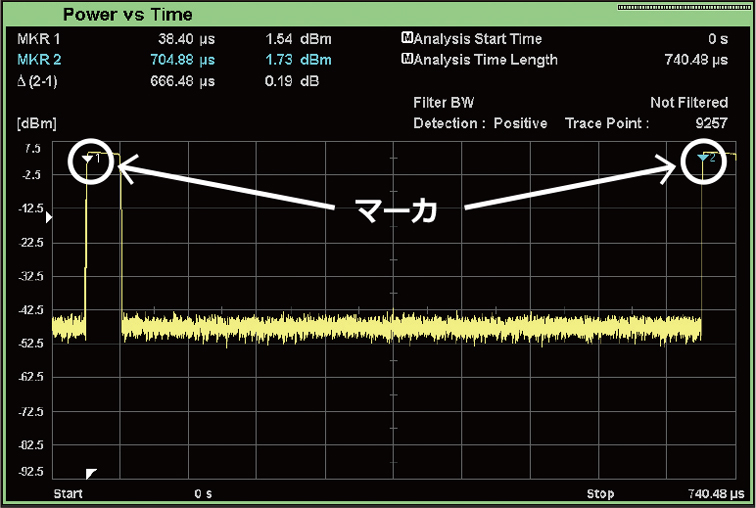Click the MKR 2 label
756x508 pixels.
pyautogui.click(x=39, y=60)
